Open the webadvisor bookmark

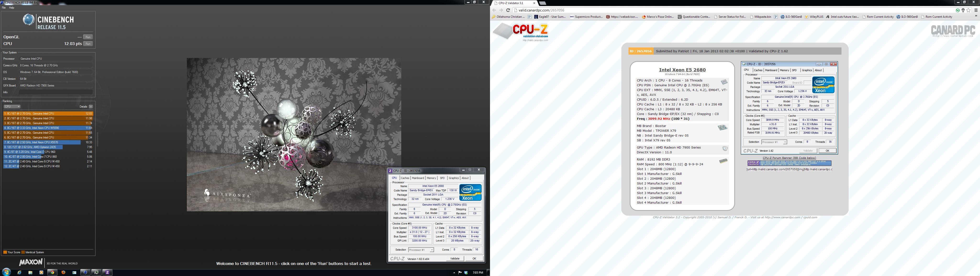click(622, 17)
